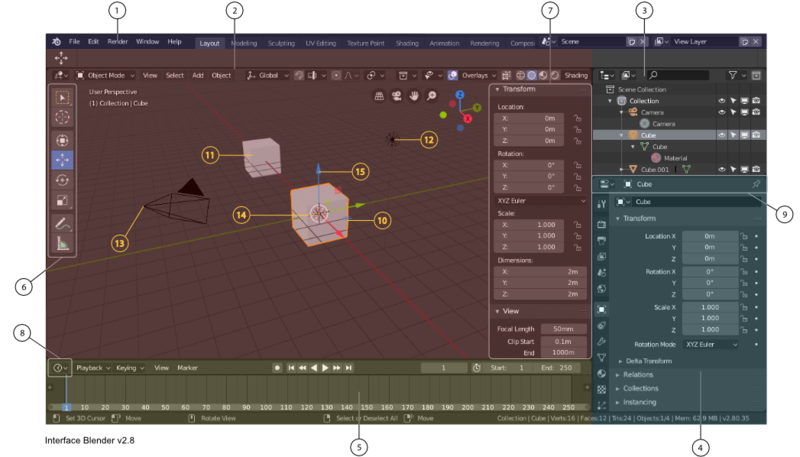Open the Object properties tab icon
The width and height of the screenshot is (800, 457).
tap(602, 309)
